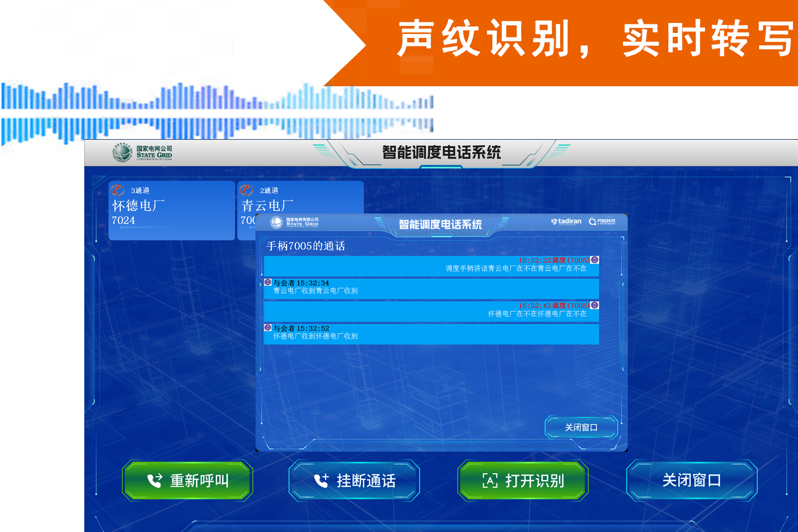
Task: Click the State Grid logo inside the dialog
Action: [294, 222]
